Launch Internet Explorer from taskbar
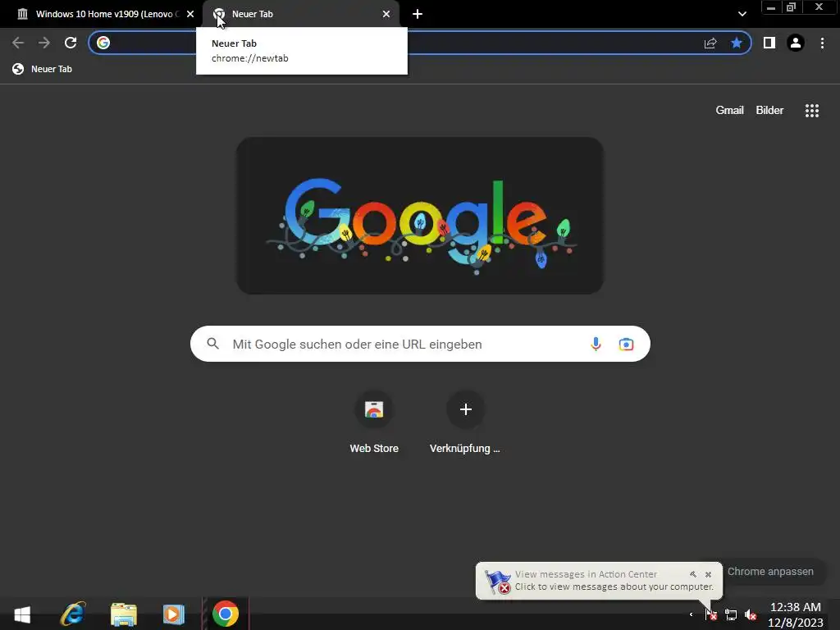The image size is (840, 630). (x=73, y=614)
